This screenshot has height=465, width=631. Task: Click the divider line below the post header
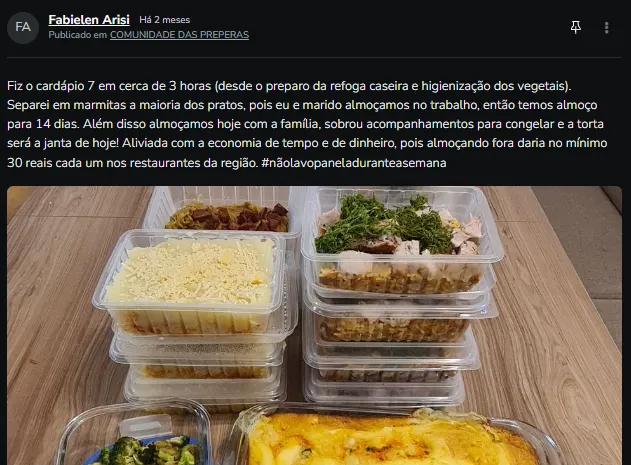pos(314,58)
